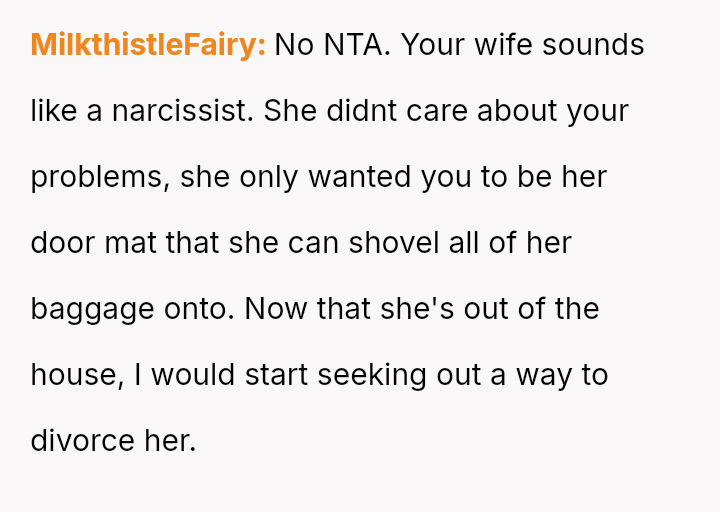Click the words "door mat"
Viewport: 720px width, 512px height.
[x=93, y=243]
